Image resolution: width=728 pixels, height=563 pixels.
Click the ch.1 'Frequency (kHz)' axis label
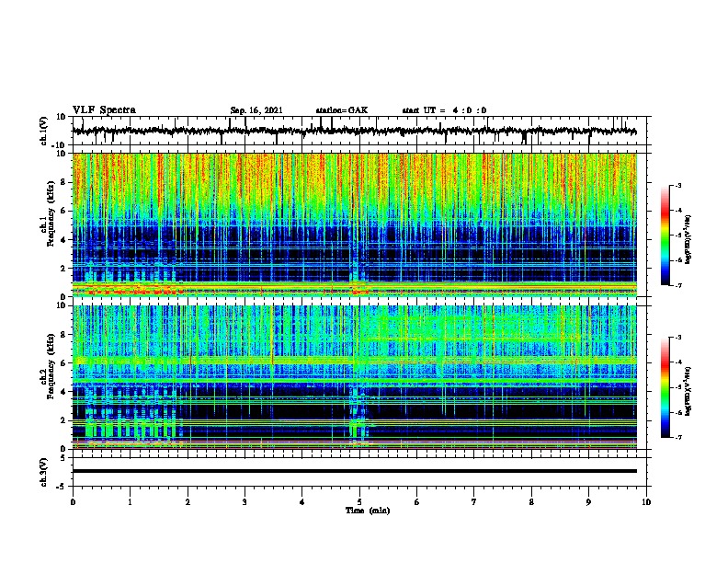(51, 213)
